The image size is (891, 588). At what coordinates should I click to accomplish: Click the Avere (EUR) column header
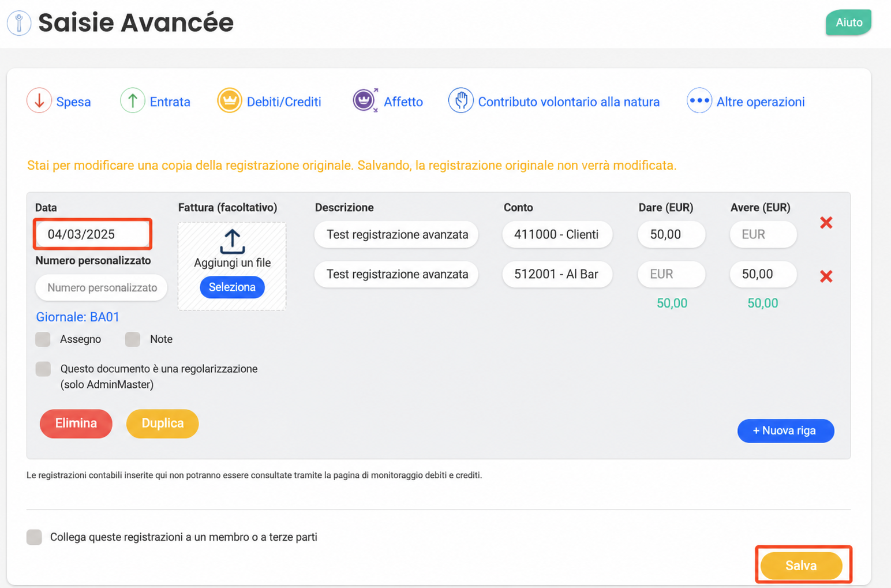pos(760,208)
